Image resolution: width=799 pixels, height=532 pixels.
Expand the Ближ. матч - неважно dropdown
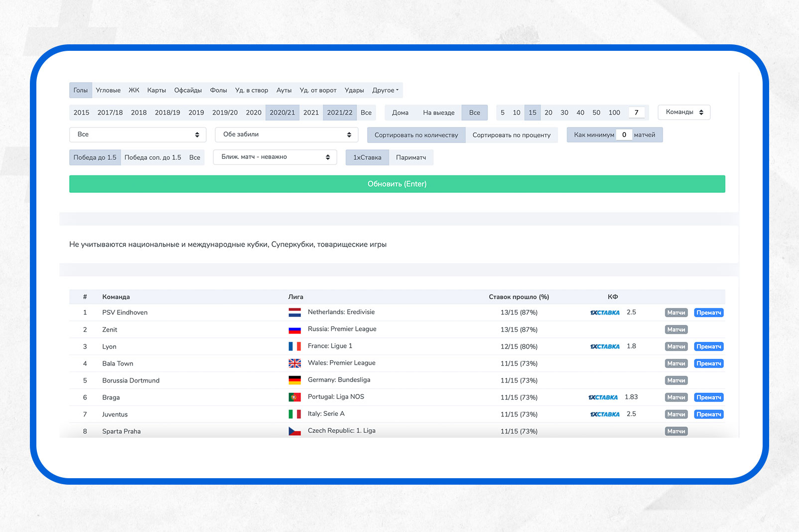click(275, 157)
